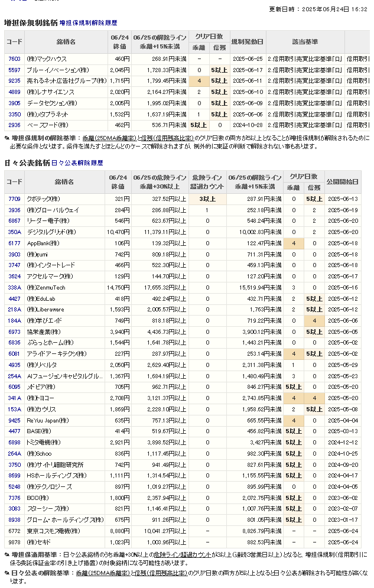Open stock code 3083 スターシーズ
The image size is (374, 588).
tap(14, 508)
